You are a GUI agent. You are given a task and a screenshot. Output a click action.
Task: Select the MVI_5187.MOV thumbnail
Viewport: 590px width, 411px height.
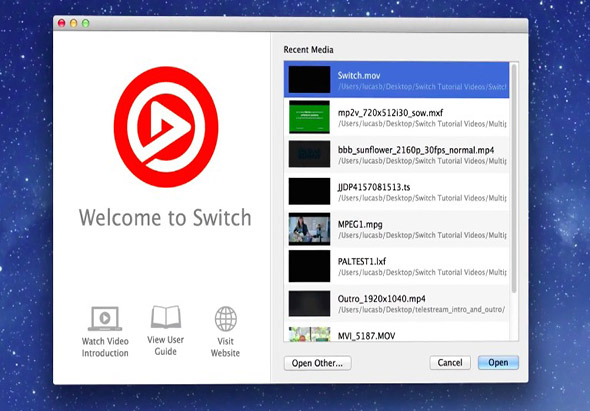tap(309, 334)
